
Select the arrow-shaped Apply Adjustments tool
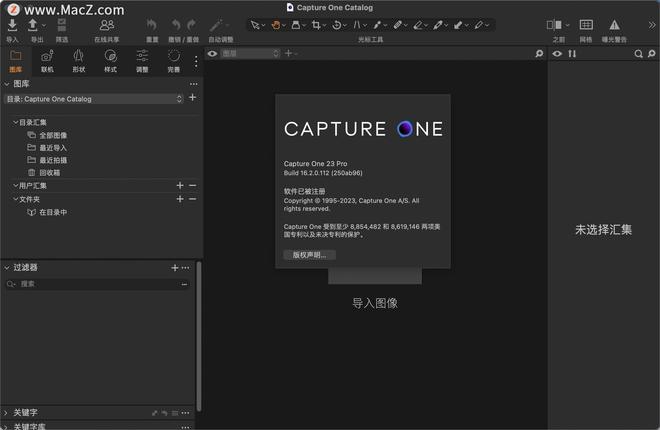click(458, 25)
